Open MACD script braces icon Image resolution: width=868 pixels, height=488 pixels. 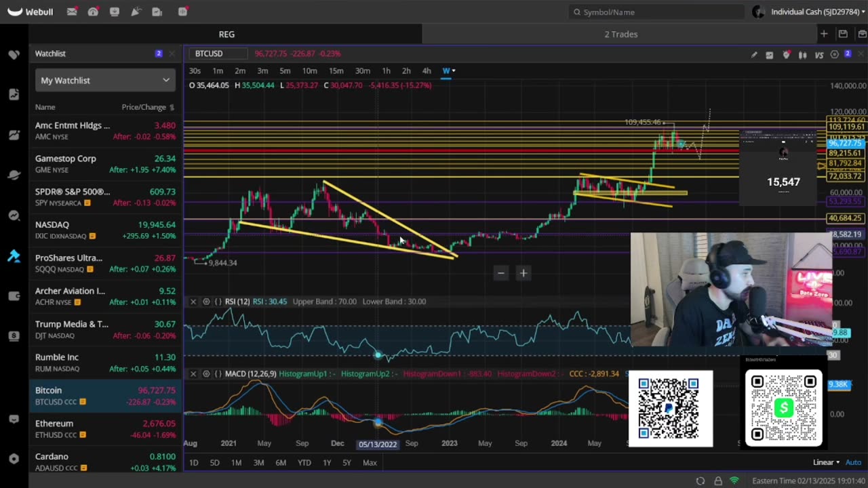[x=218, y=374]
